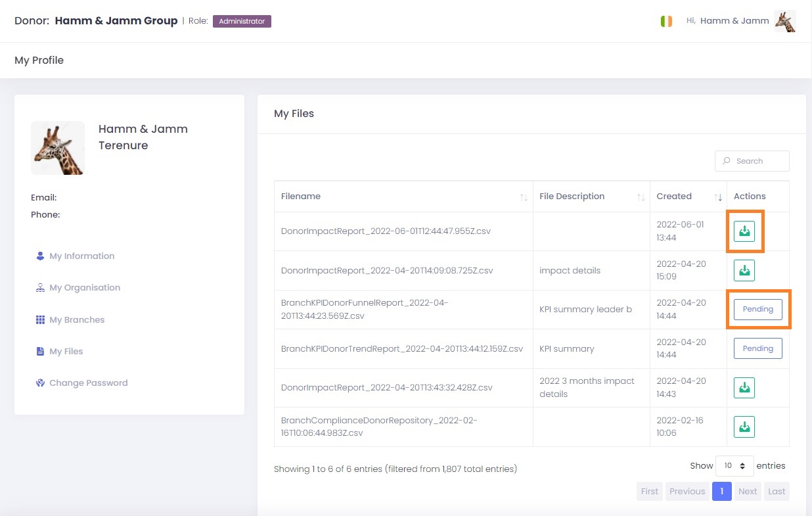Click the Irish flag language icon
Image resolution: width=812 pixels, height=516 pixels.
coord(666,21)
